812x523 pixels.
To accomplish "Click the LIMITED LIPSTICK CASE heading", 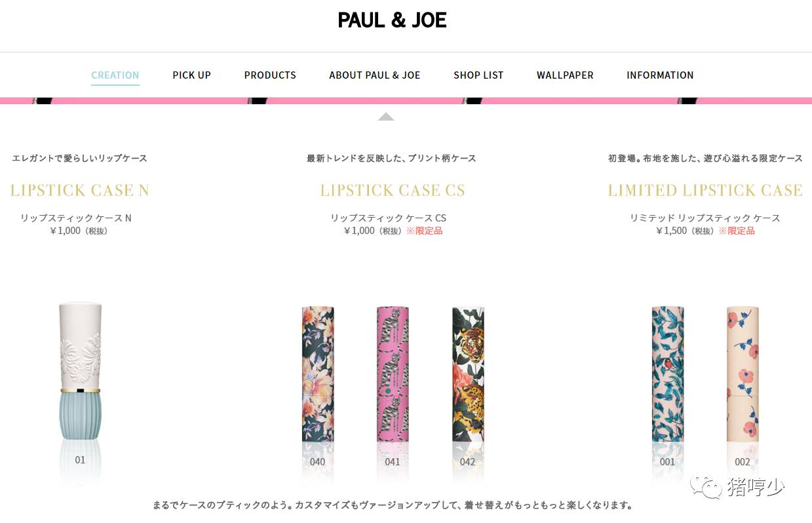I will 705,190.
